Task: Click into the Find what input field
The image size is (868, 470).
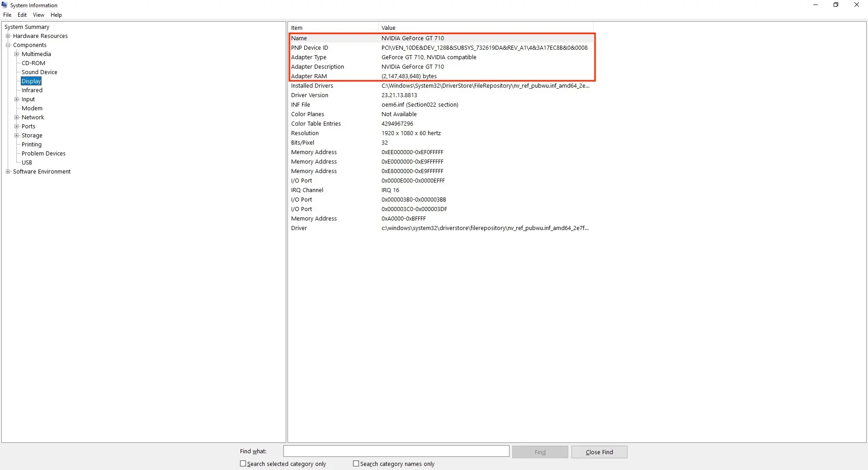Action: [x=396, y=451]
